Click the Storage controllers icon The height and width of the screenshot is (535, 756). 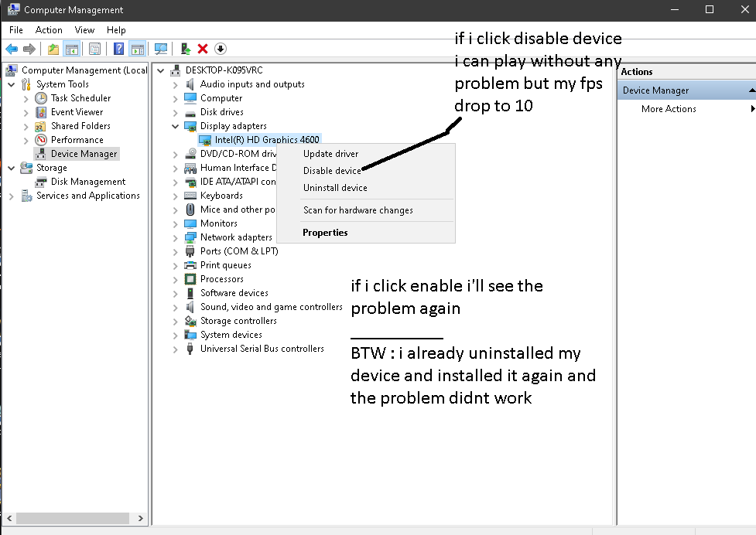[190, 321]
